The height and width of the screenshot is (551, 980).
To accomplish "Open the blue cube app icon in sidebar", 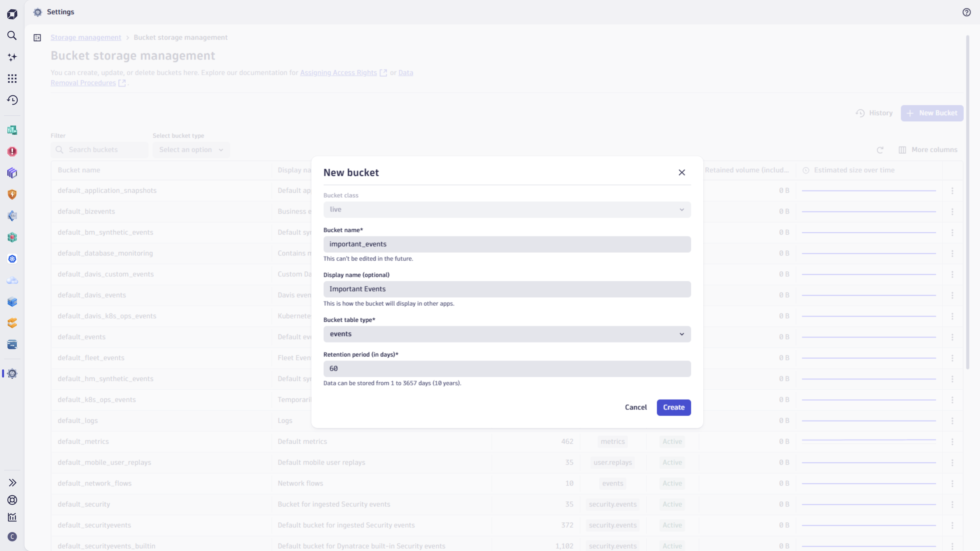I will point(12,302).
